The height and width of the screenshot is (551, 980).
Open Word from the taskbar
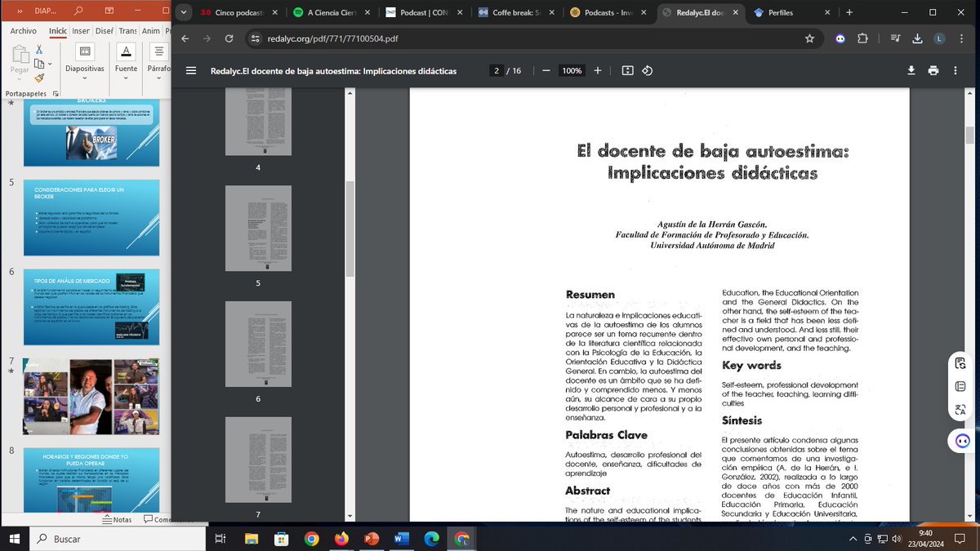(x=401, y=539)
